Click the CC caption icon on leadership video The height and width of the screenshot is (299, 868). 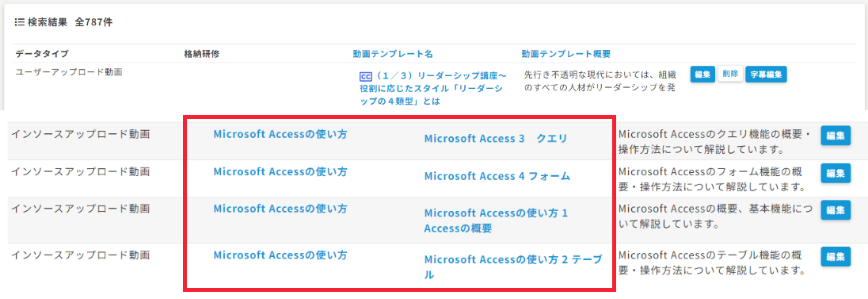365,76
